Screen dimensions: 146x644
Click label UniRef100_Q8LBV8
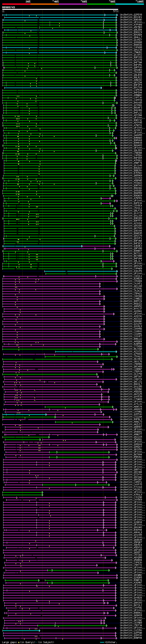coord(131,75)
